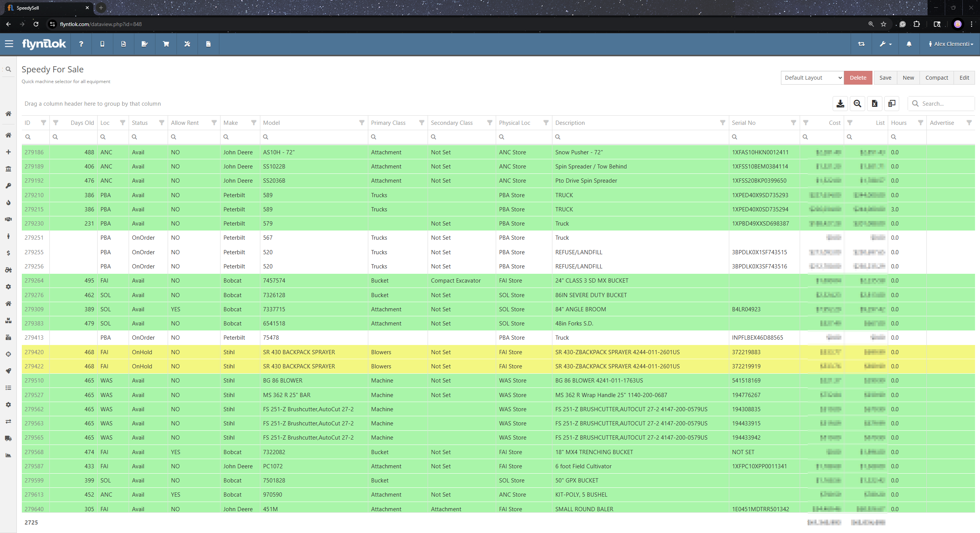Click the edit-signature document icon in the top bar
Image resolution: width=980 pixels, height=533 pixels.
(x=145, y=44)
